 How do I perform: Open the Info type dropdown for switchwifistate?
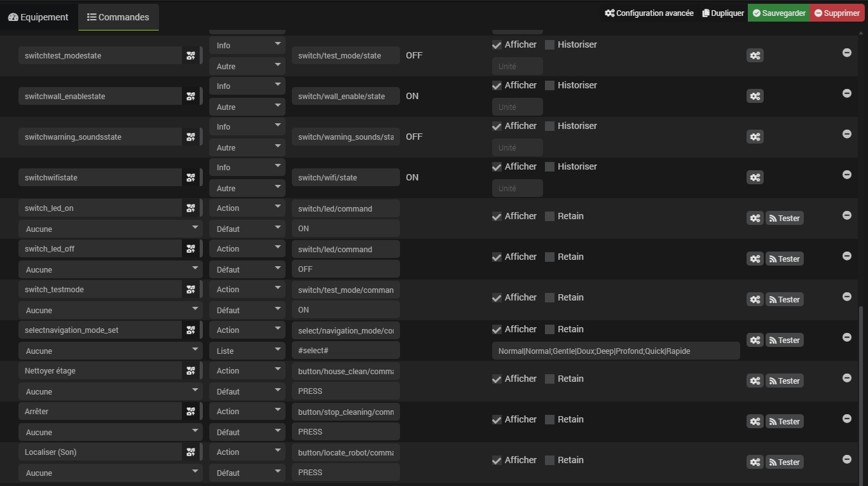tap(247, 168)
